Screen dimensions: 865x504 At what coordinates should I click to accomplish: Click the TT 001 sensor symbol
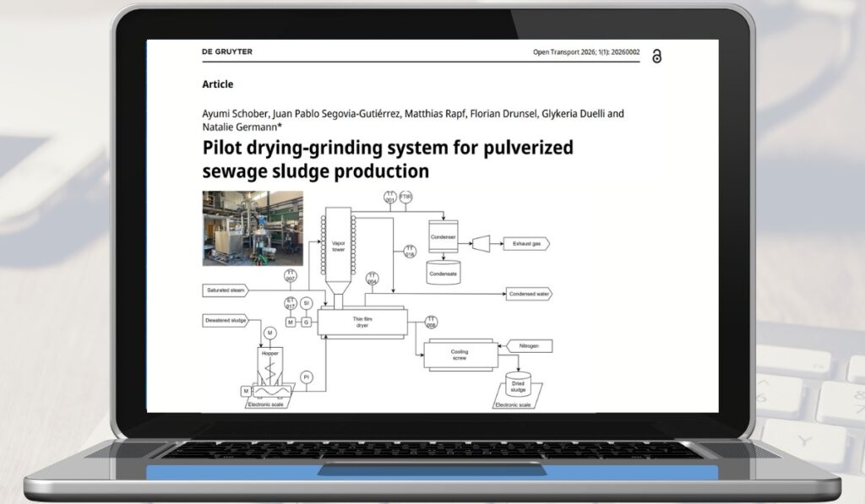[390, 198]
